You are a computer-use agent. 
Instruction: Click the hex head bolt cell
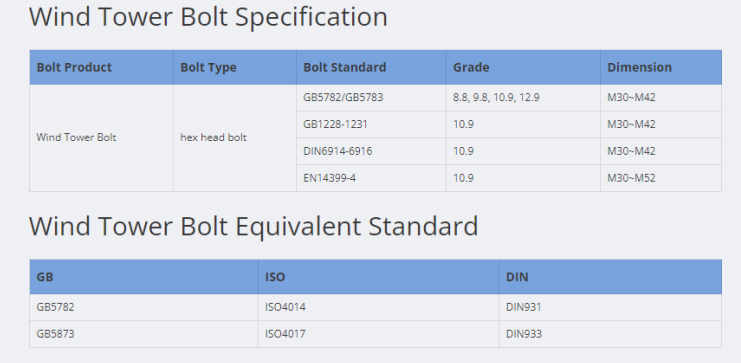(x=235, y=138)
